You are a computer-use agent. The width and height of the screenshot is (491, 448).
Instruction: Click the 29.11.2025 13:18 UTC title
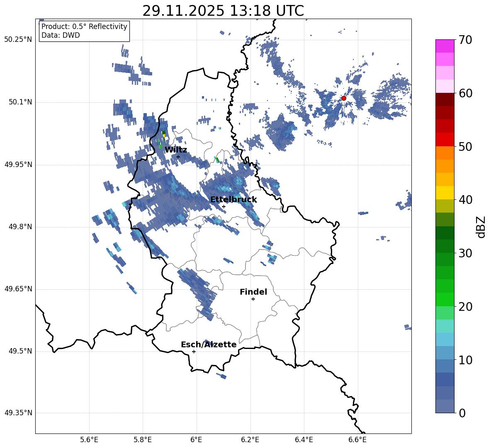(223, 11)
